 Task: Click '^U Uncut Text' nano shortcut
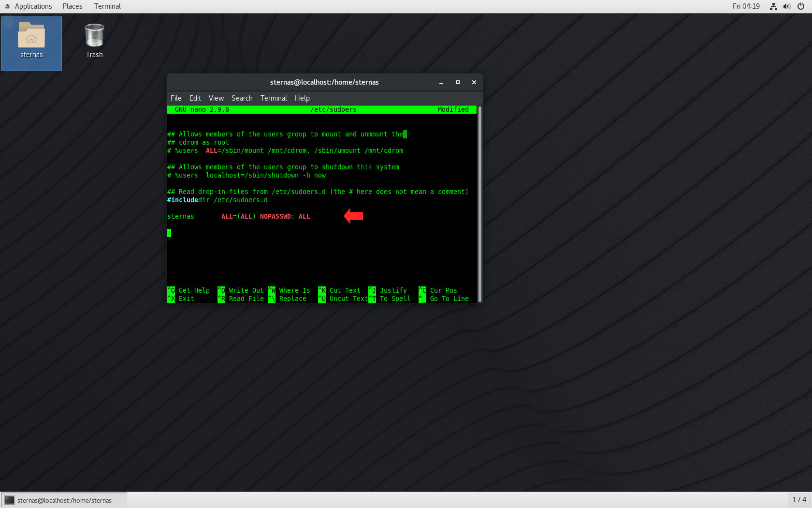(343, 299)
